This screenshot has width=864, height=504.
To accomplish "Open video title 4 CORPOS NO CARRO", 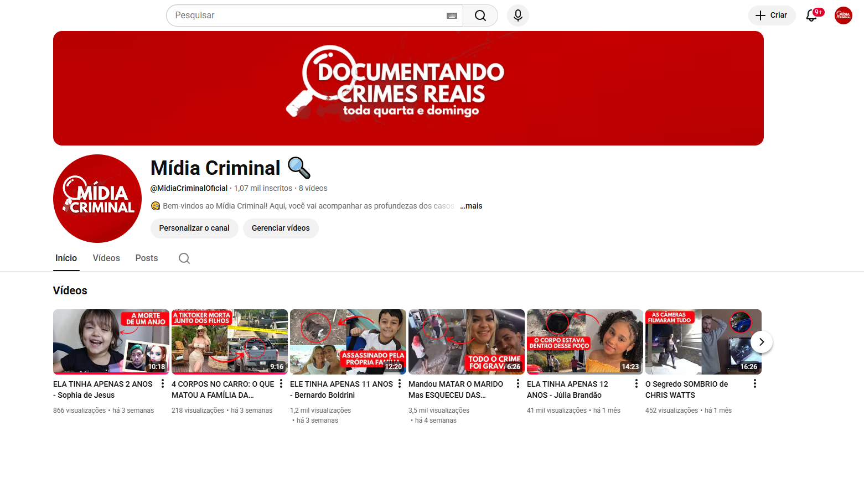I will click(223, 389).
